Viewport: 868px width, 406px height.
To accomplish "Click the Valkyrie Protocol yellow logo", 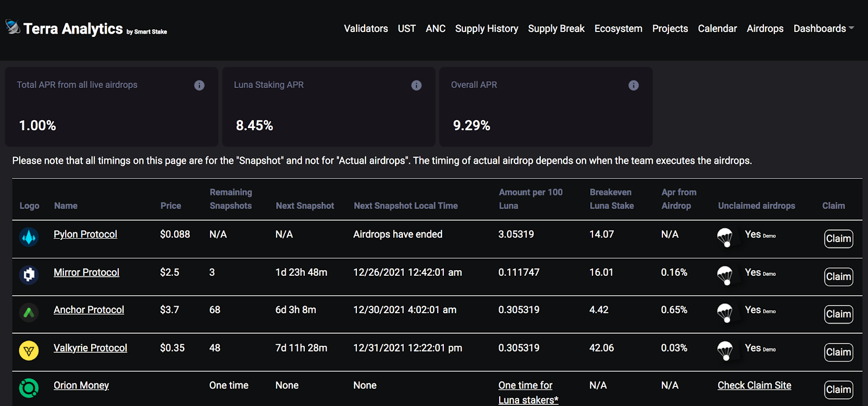I will 29,351.
